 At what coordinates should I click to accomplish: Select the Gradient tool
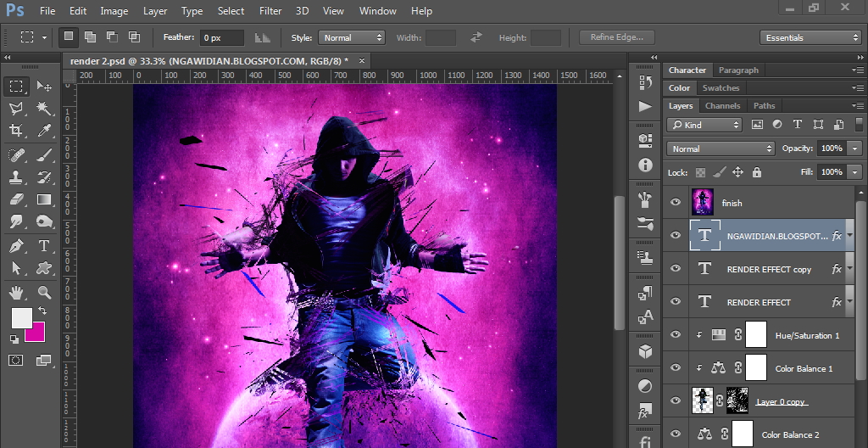coord(44,199)
